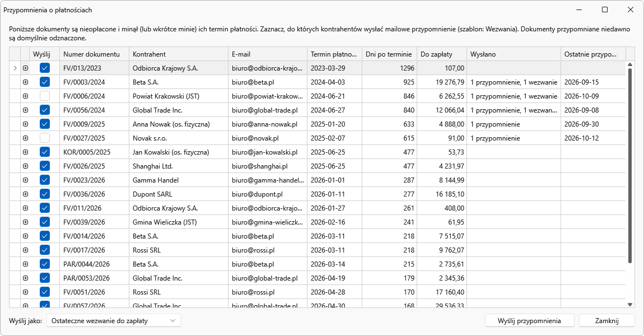644x336 pixels.
Task: Expand the FV/0056/2024 row
Action: click(x=25, y=110)
